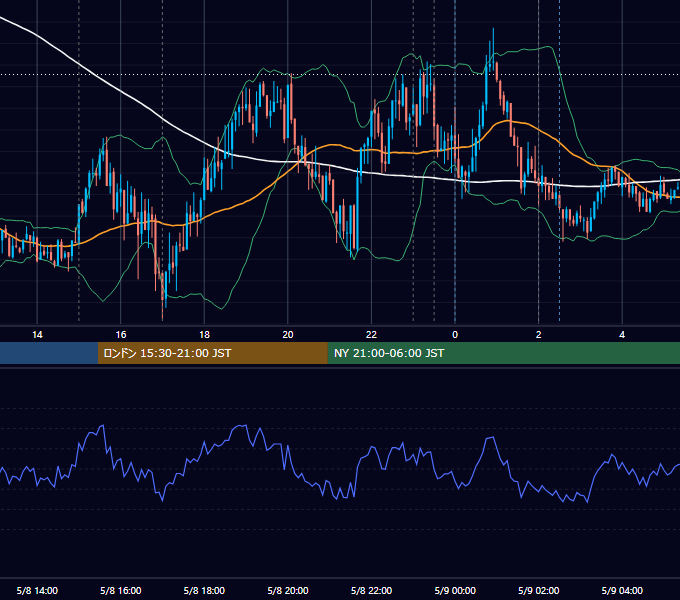Click the 5/9 04:00 time label
The height and width of the screenshot is (600, 680).
click(x=622, y=590)
